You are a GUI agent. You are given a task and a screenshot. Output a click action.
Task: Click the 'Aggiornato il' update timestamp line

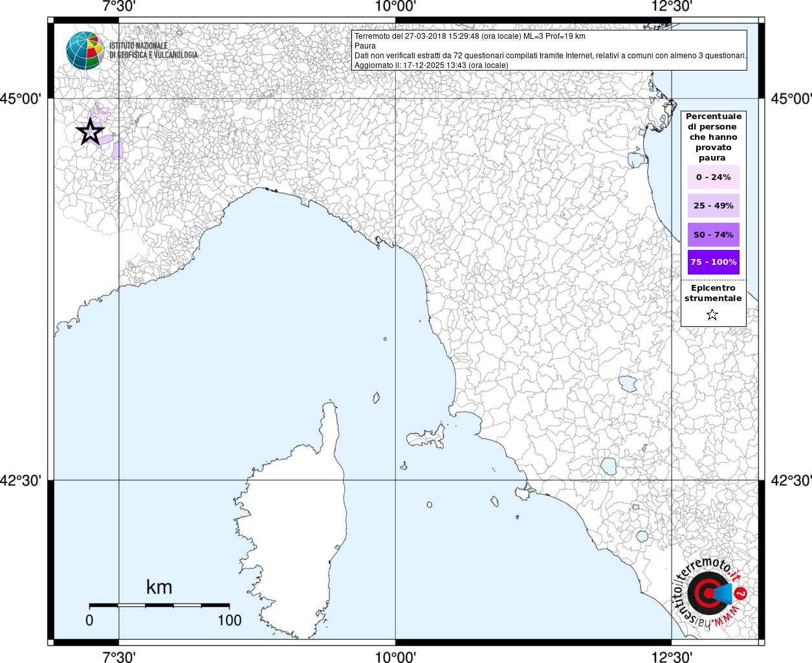432,65
